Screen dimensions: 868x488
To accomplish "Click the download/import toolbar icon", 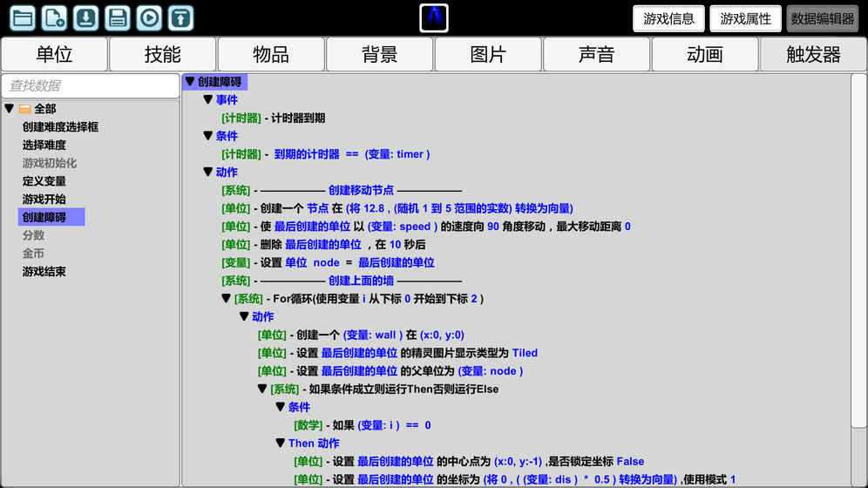I will [x=85, y=18].
